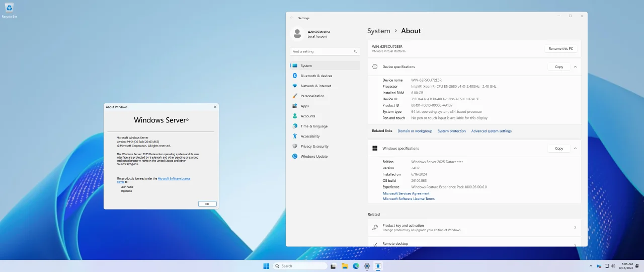Click the magnifier icon in Find a setting

pyautogui.click(x=355, y=51)
